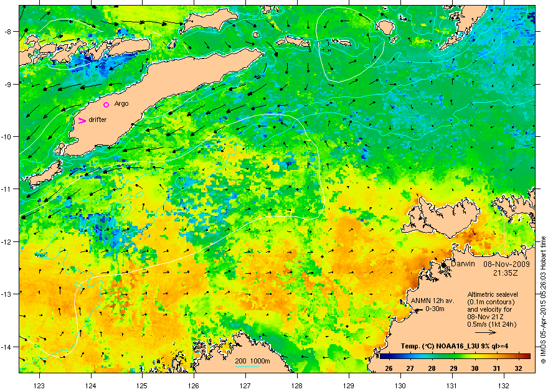Click latitude axis label -14
Screen dimensions: 548x392
click(7, 347)
